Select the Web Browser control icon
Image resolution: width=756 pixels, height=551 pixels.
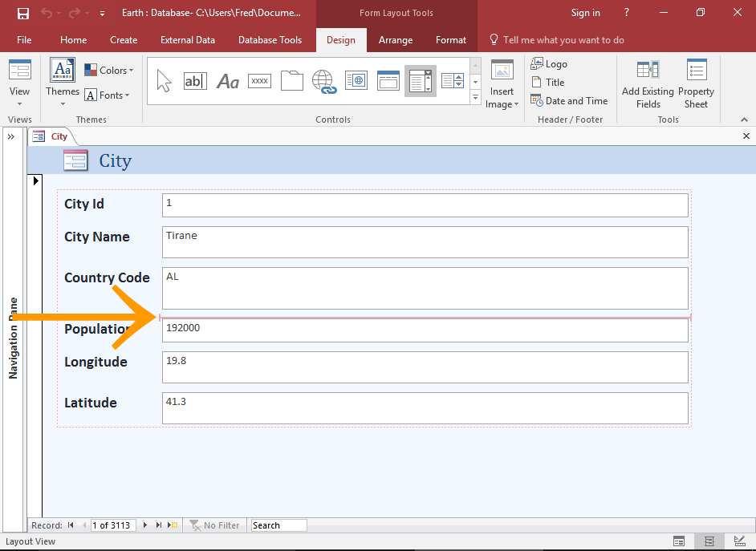pyautogui.click(x=356, y=81)
